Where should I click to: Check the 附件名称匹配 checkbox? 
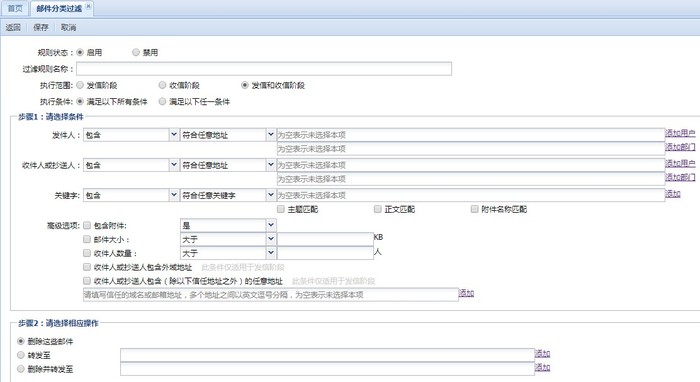coord(475,209)
